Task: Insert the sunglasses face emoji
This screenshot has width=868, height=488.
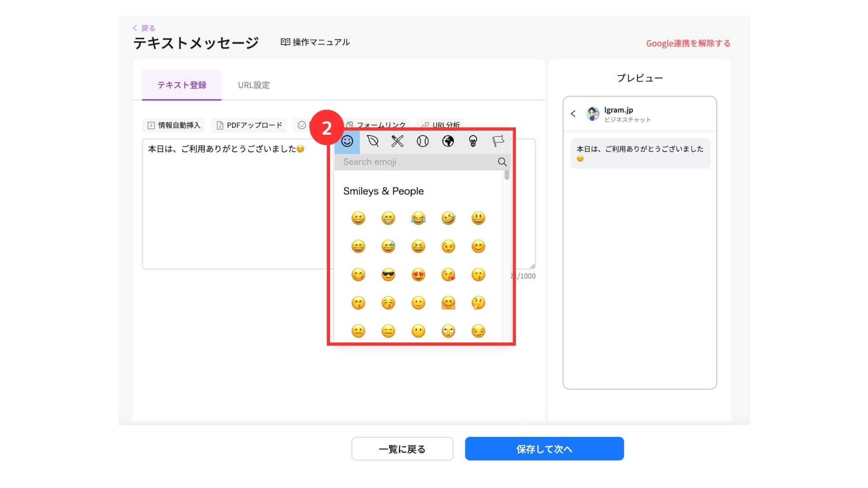Action: 388,275
